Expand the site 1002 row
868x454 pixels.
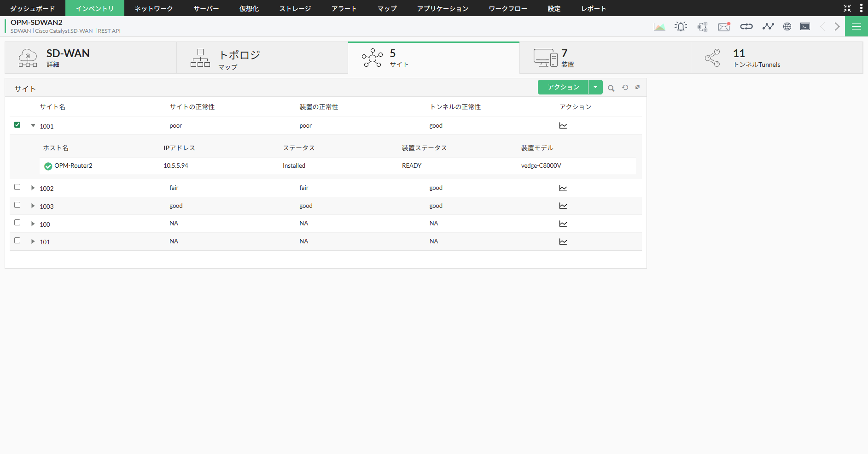tap(33, 188)
